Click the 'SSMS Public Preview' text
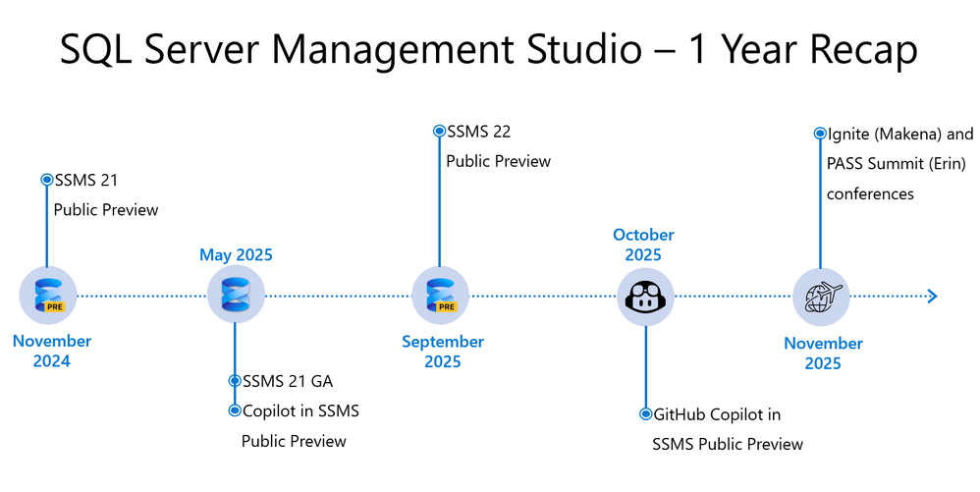This screenshot has width=980, height=492. (728, 445)
